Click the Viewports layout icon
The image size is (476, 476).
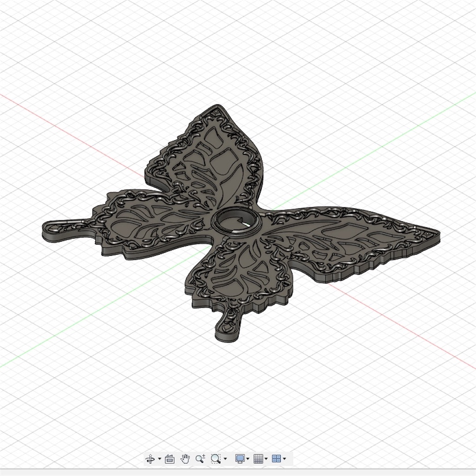276,458
